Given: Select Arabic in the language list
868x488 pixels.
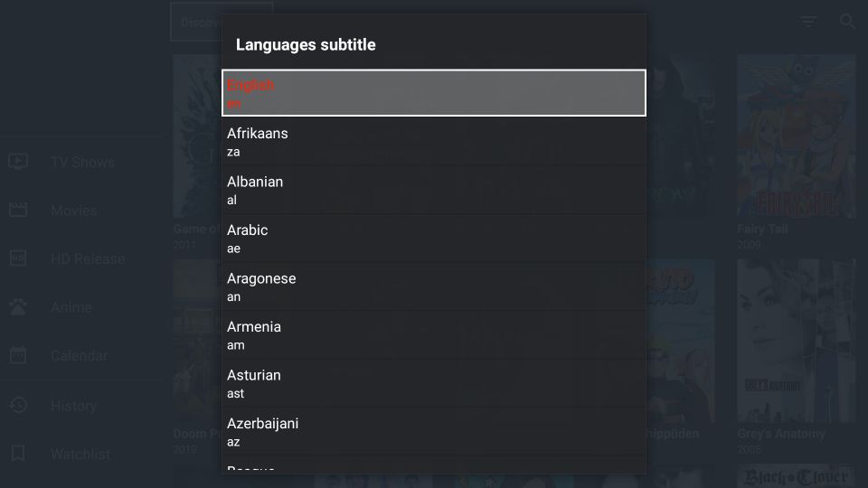Looking at the screenshot, I should click(433, 239).
